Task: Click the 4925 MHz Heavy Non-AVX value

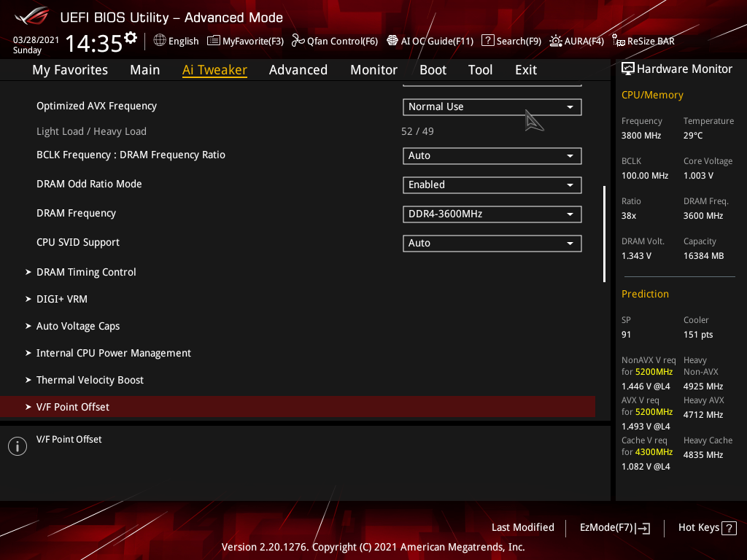Action: coord(703,386)
